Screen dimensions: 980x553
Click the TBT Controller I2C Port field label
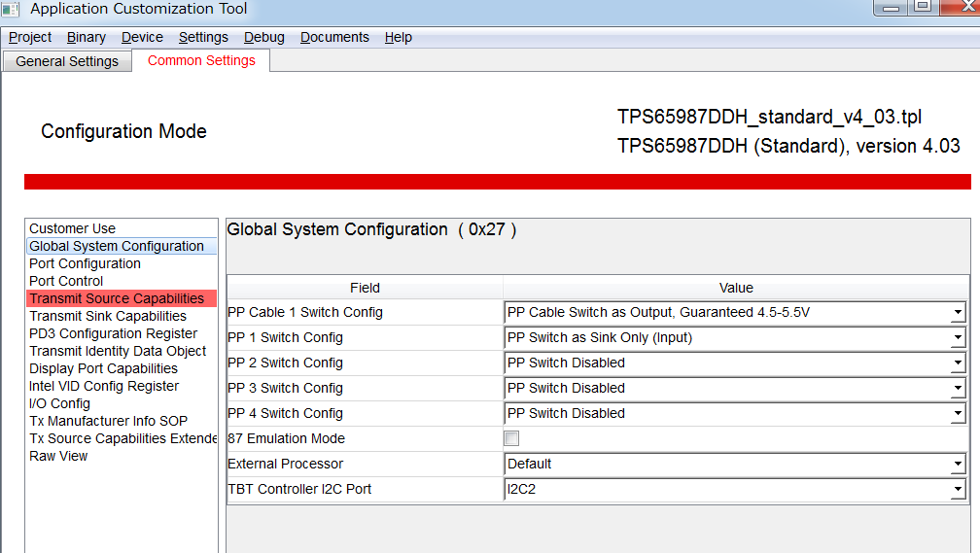tap(299, 489)
